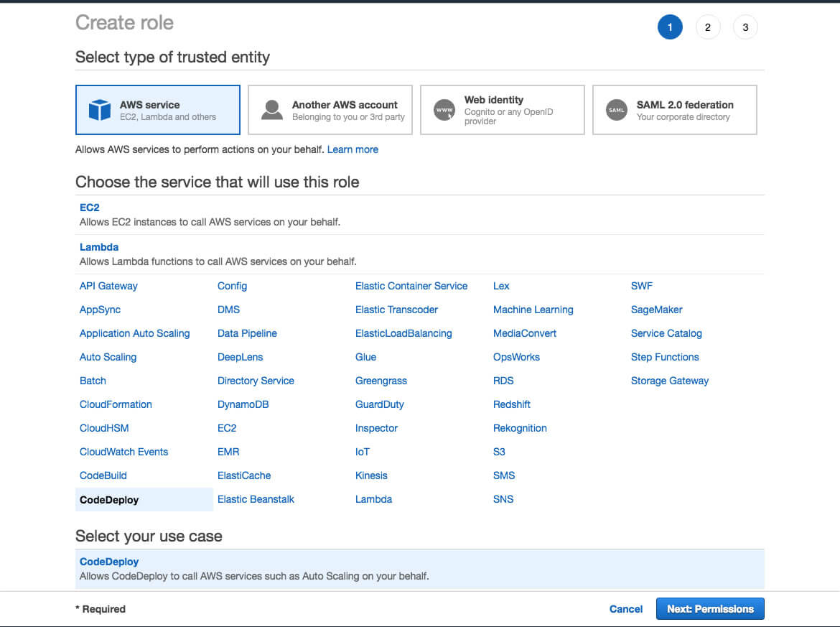This screenshot has width=840, height=627.
Task: Select Elastic Beanstalk service
Action: [x=256, y=499]
